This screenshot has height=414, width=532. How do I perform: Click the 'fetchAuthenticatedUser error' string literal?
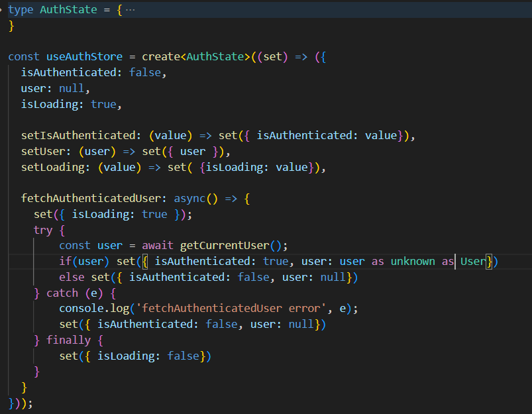point(231,308)
